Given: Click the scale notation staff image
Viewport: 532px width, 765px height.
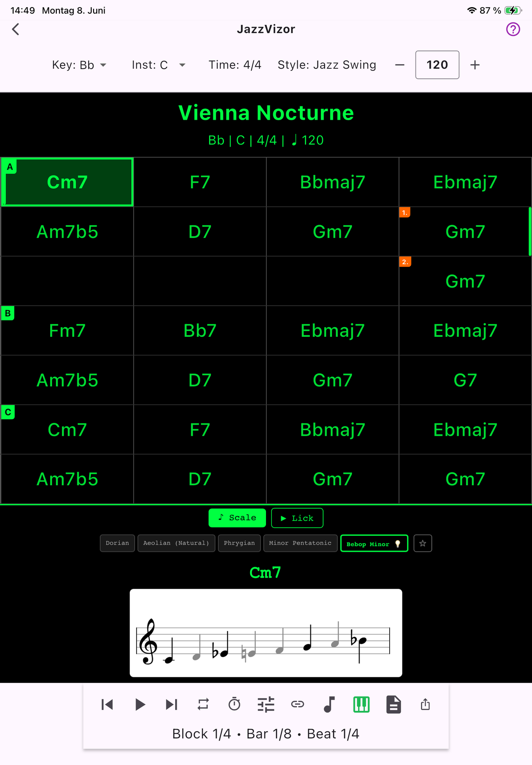Looking at the screenshot, I should pos(266,633).
